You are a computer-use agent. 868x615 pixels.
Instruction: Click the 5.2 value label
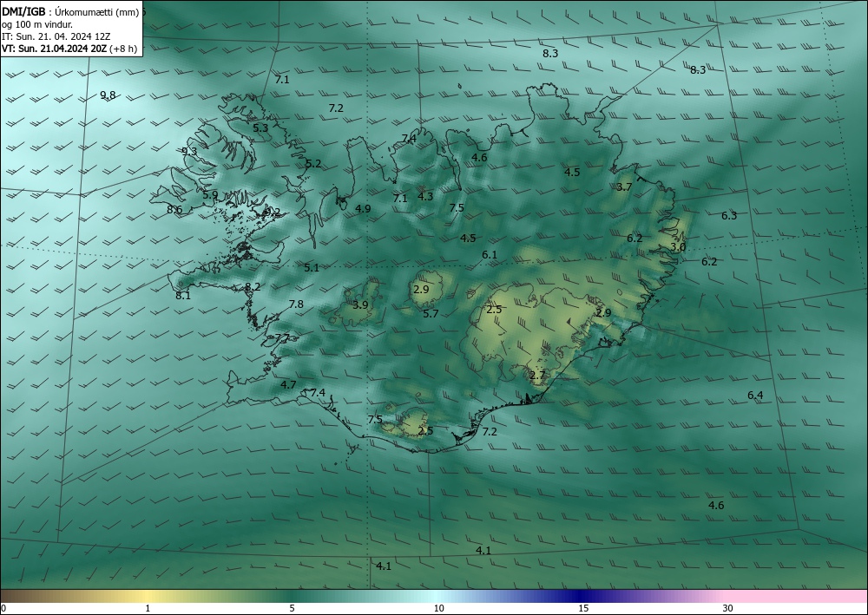[x=313, y=163]
